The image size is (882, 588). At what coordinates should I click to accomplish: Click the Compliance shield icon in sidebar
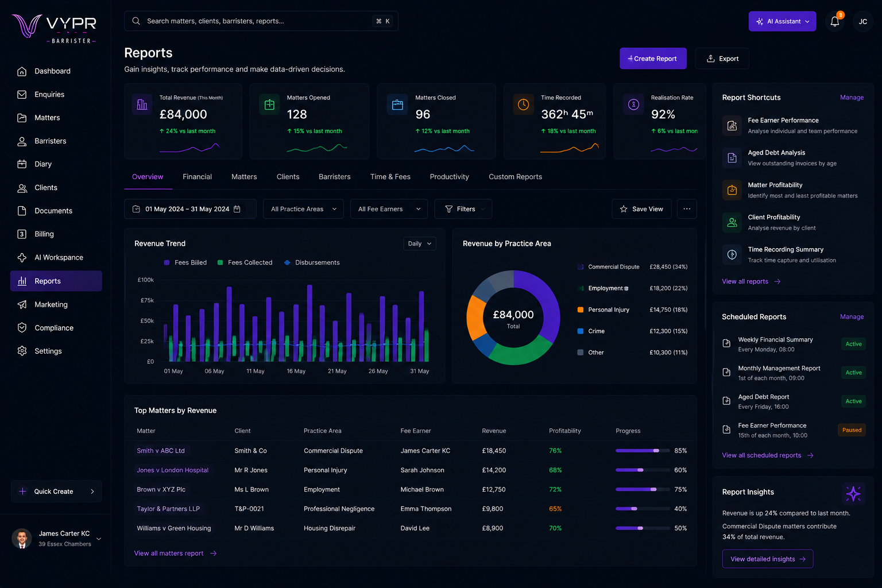22,328
